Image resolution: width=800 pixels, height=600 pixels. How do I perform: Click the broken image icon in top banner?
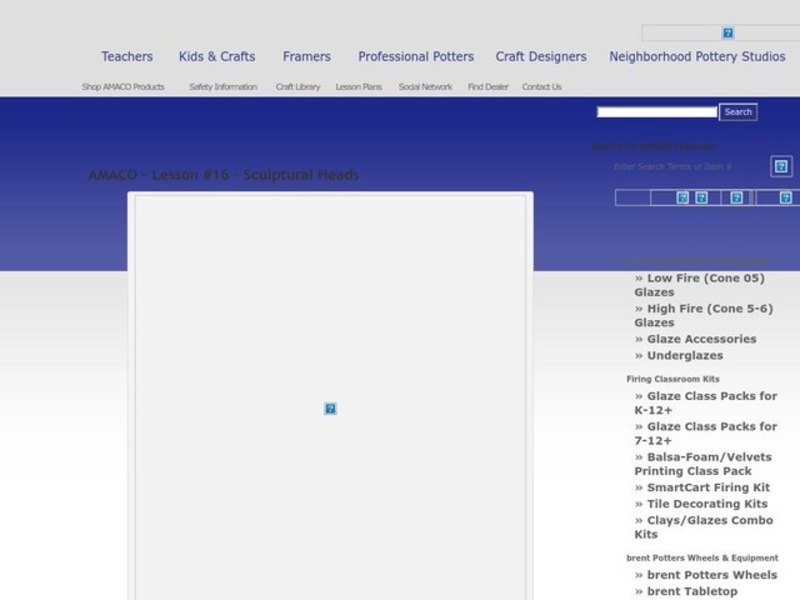click(x=728, y=33)
